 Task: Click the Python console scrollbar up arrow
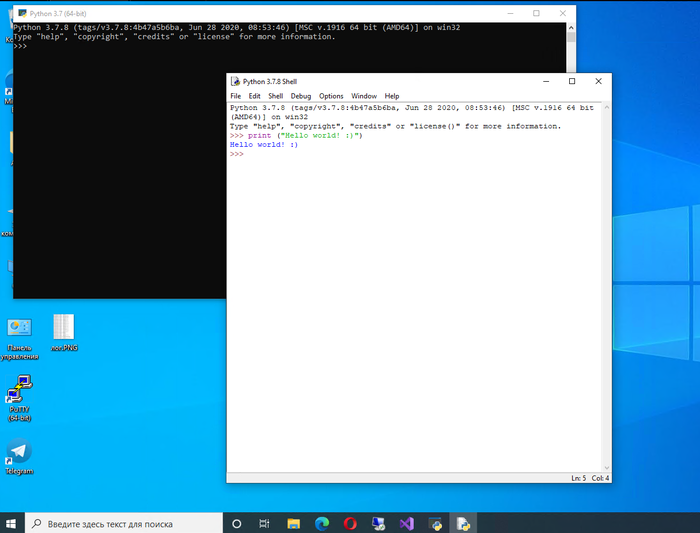pyautogui.click(x=571, y=28)
